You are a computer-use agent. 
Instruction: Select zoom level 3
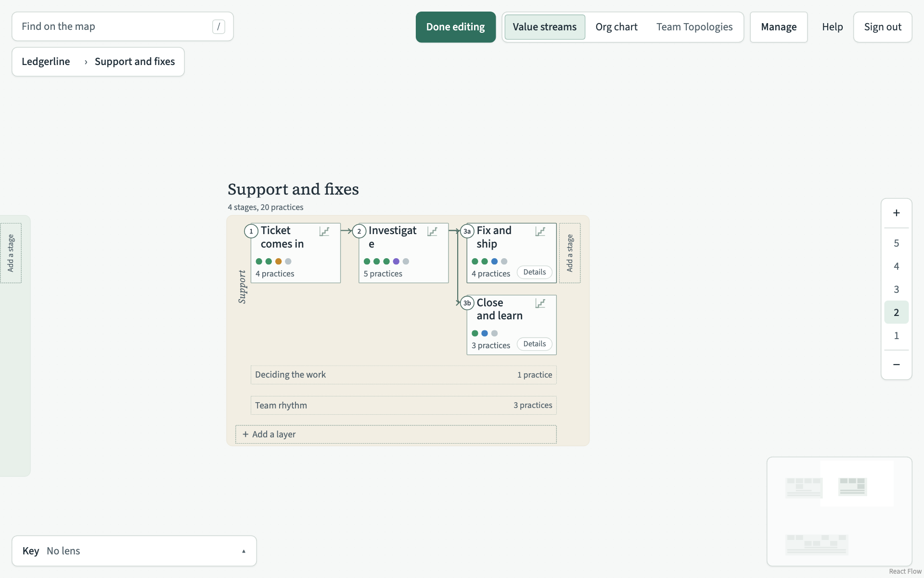(896, 289)
